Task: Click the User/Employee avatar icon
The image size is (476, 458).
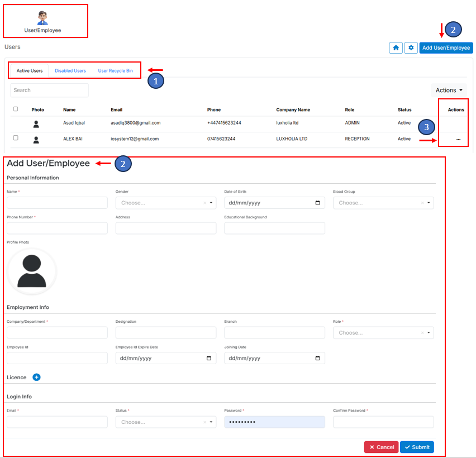Action: [x=43, y=18]
